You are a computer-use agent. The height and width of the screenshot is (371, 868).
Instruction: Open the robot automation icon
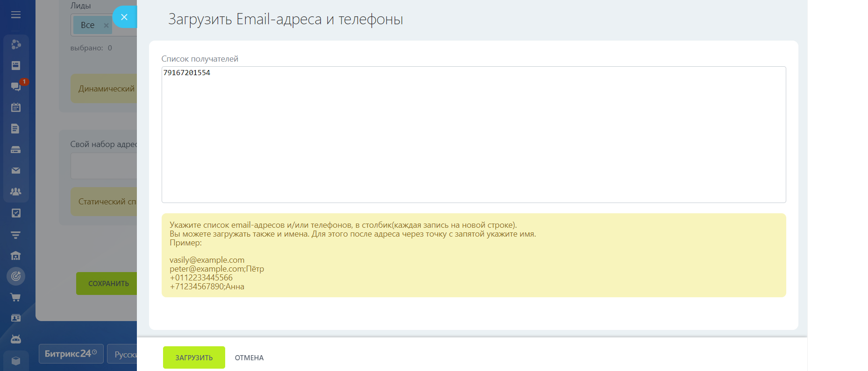[x=16, y=339]
